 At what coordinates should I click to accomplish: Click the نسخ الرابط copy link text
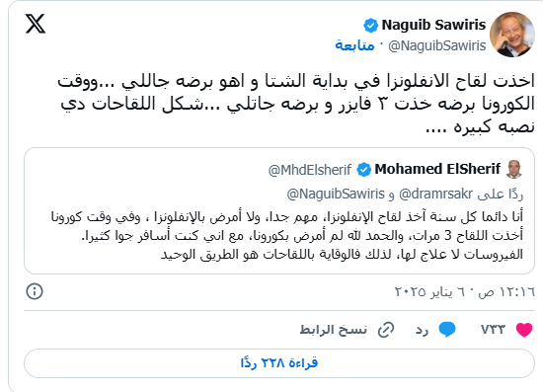pos(333,330)
